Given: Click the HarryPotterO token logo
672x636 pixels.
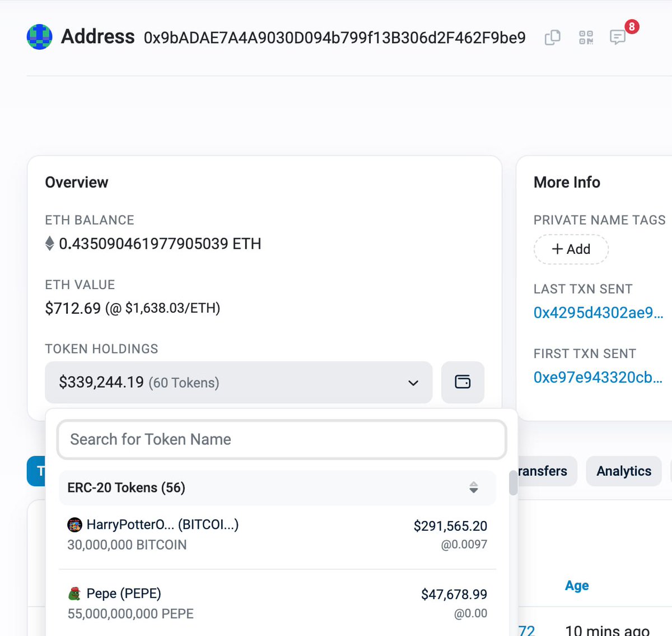Looking at the screenshot, I should 74,525.
